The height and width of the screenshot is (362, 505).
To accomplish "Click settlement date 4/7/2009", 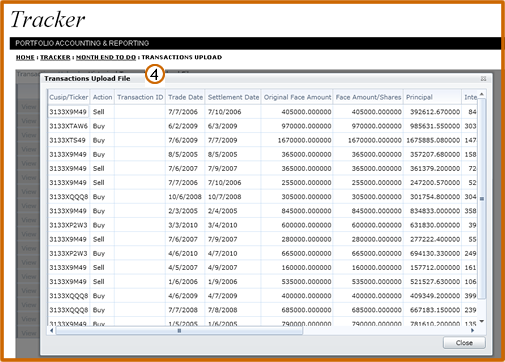I will click(223, 296).
